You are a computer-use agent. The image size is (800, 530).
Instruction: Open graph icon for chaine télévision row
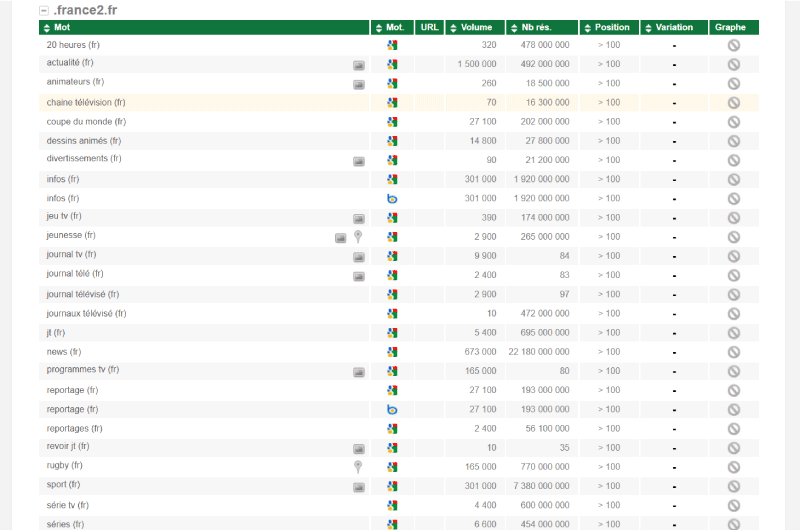pyautogui.click(x=734, y=103)
